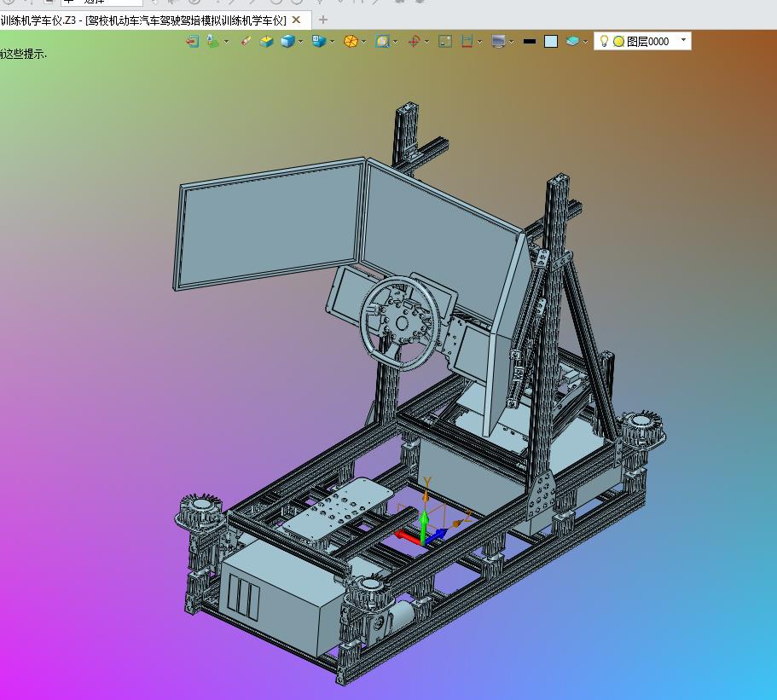Open the zoom magnifier dropdown arrow
Screen dimensions: 777x700
pos(396,42)
